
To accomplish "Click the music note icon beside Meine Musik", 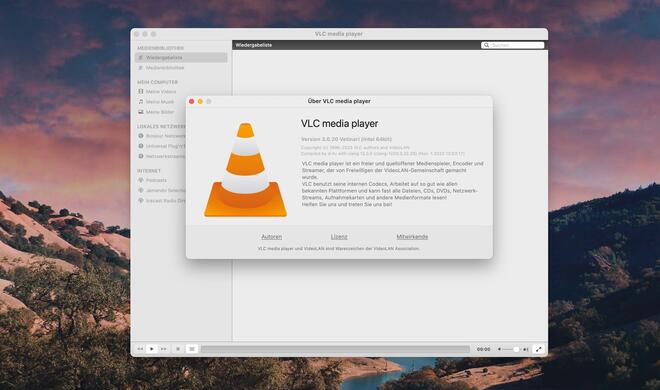I will pyautogui.click(x=141, y=102).
